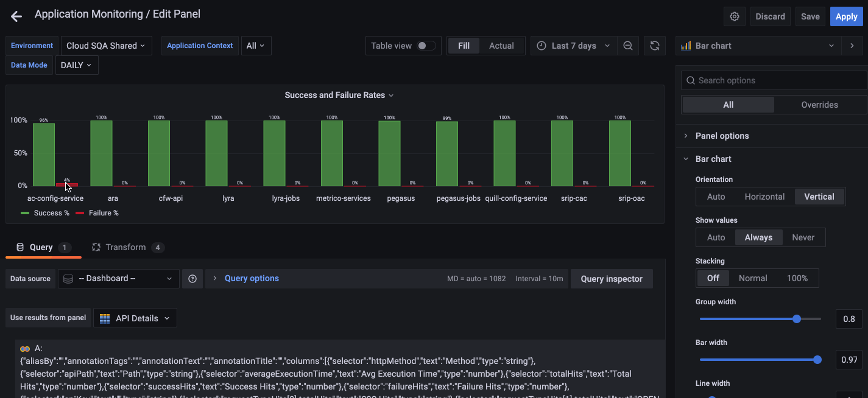Apply the panel changes
Viewport: 868px width, 398px height.
click(x=846, y=16)
